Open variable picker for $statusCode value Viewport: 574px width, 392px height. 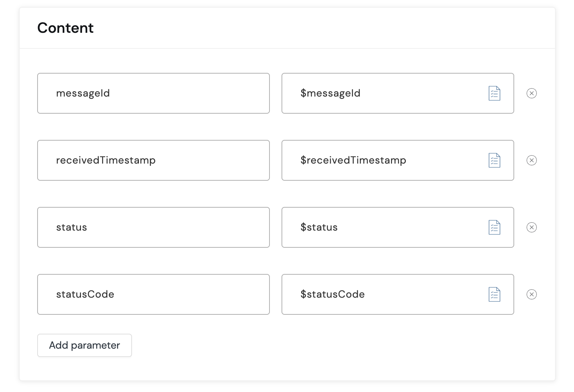click(x=494, y=294)
